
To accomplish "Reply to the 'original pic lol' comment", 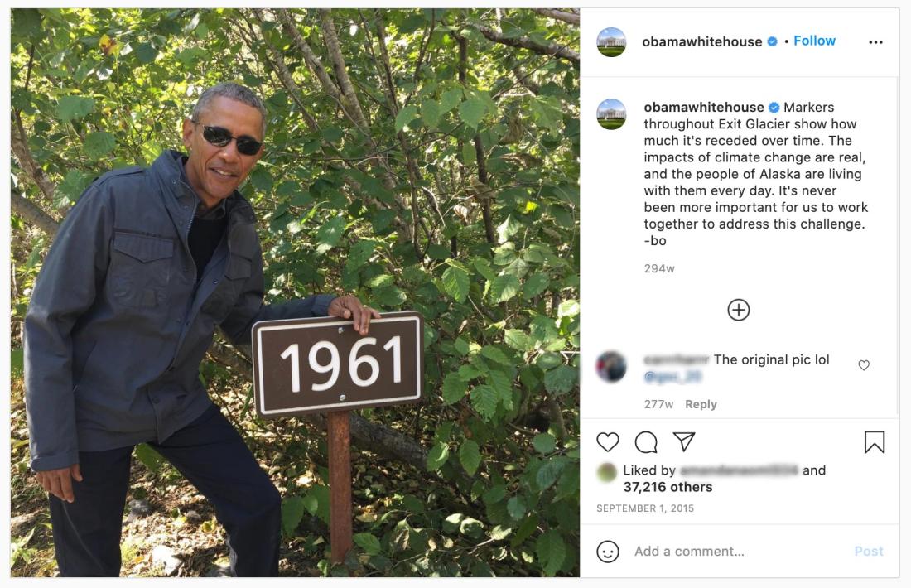I will pos(701,404).
